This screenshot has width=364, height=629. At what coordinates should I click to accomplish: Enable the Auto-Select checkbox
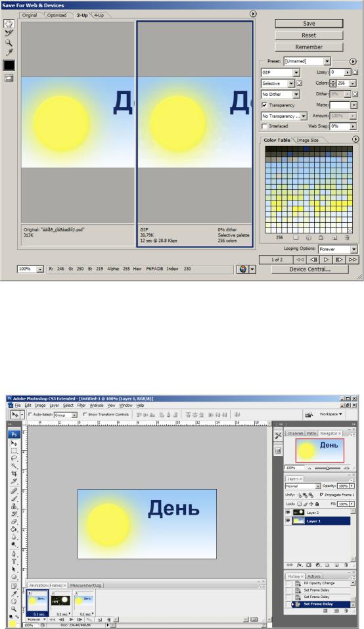tap(30, 414)
